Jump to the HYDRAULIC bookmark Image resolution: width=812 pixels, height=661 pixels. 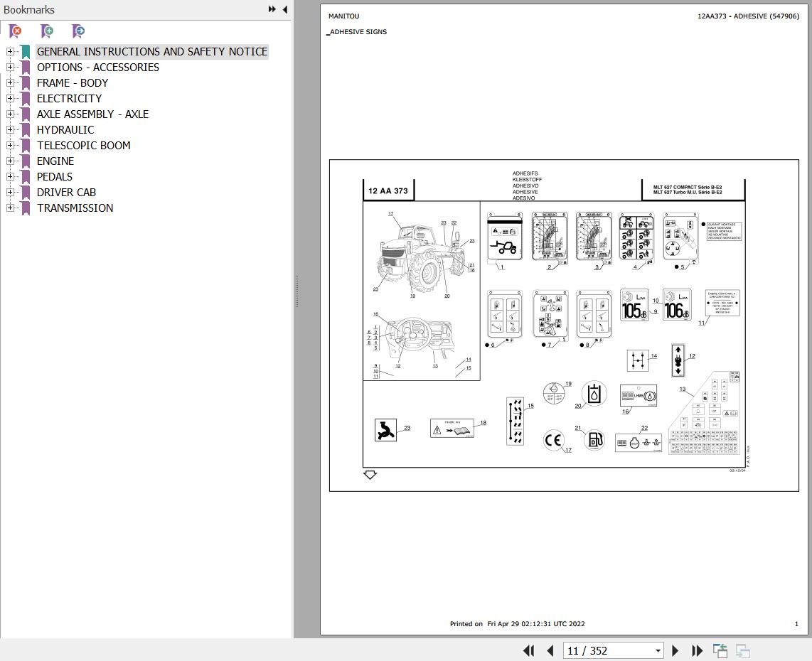pyautogui.click(x=65, y=130)
